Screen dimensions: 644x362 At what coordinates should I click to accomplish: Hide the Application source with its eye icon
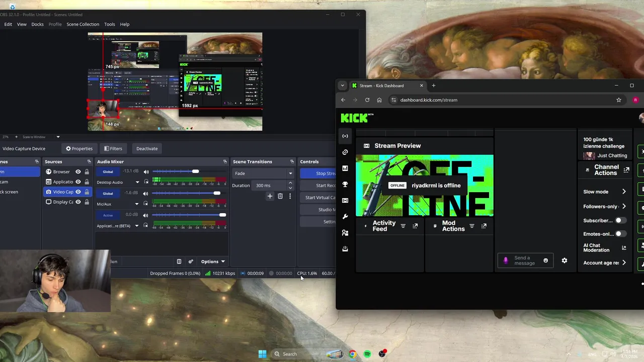(78, 182)
